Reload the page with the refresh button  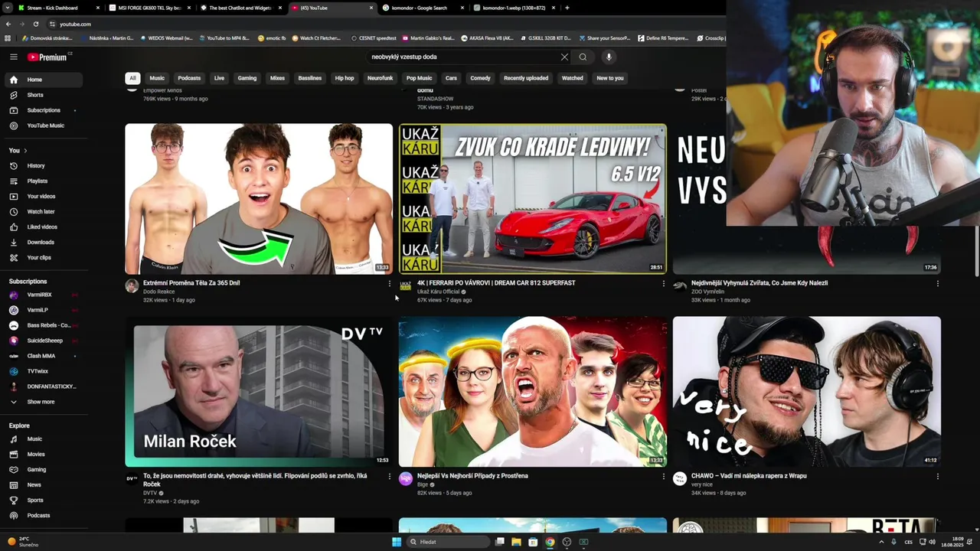(x=36, y=24)
